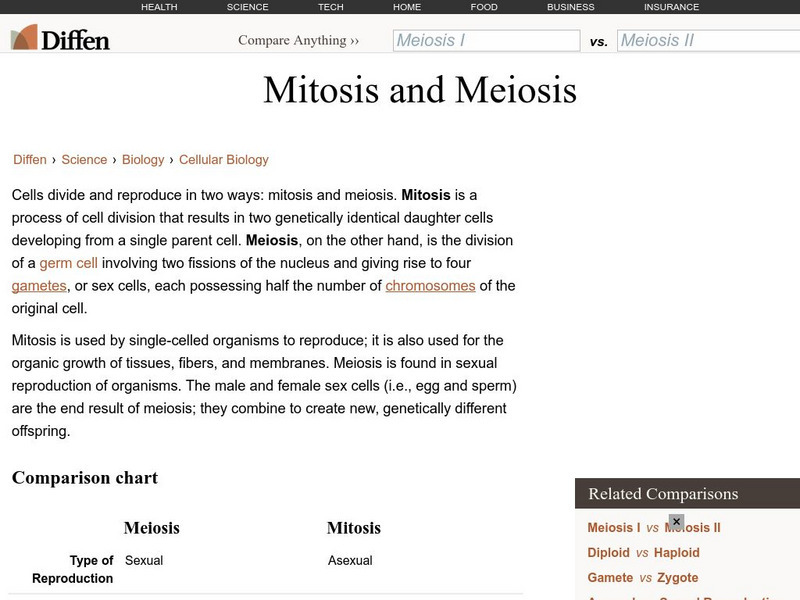The width and height of the screenshot is (800, 600).
Task: Click the Diffen breadcrumb link
Action: tap(30, 160)
